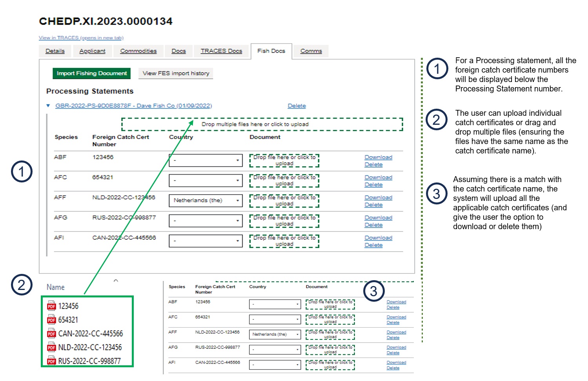The image size is (588, 381).
Task: Click the Import Fishing Document button
Action: pyautogui.click(x=92, y=73)
